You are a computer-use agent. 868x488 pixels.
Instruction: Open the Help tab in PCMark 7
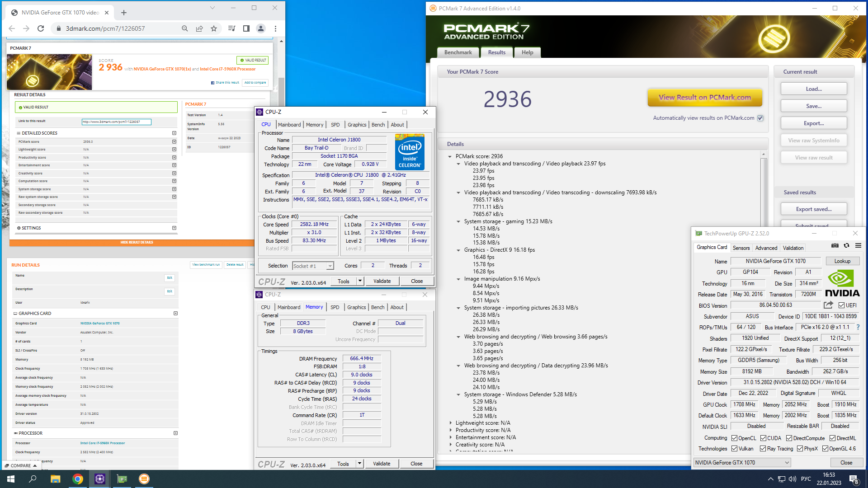click(527, 52)
